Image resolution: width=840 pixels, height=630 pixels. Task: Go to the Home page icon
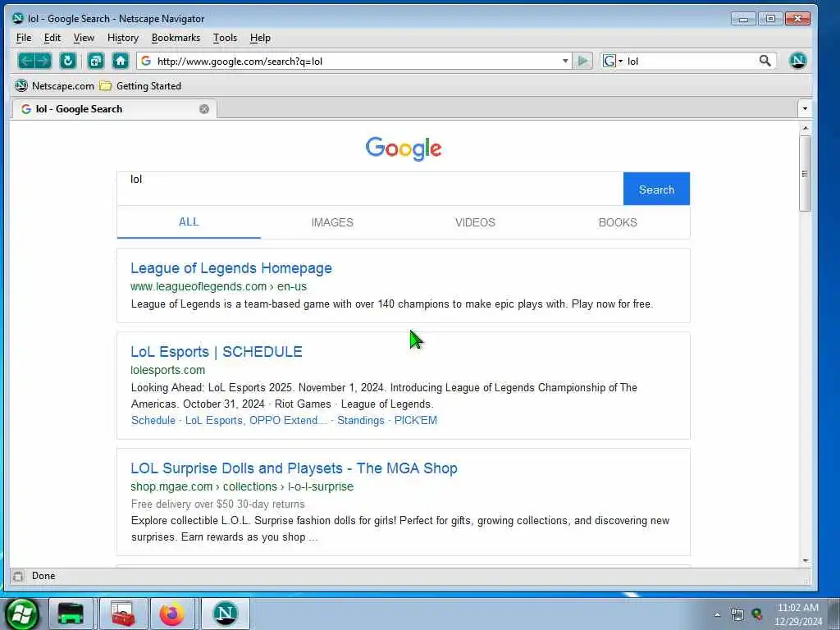[x=121, y=61]
